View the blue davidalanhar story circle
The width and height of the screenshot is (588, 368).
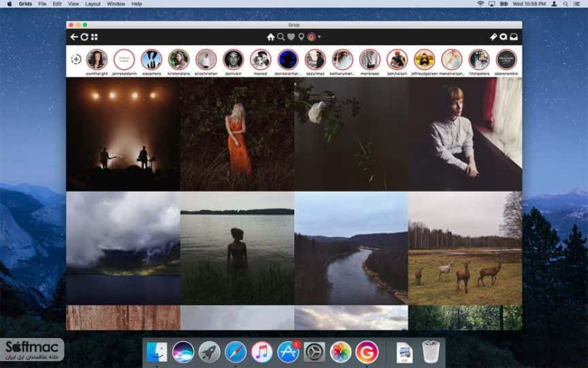click(x=288, y=59)
